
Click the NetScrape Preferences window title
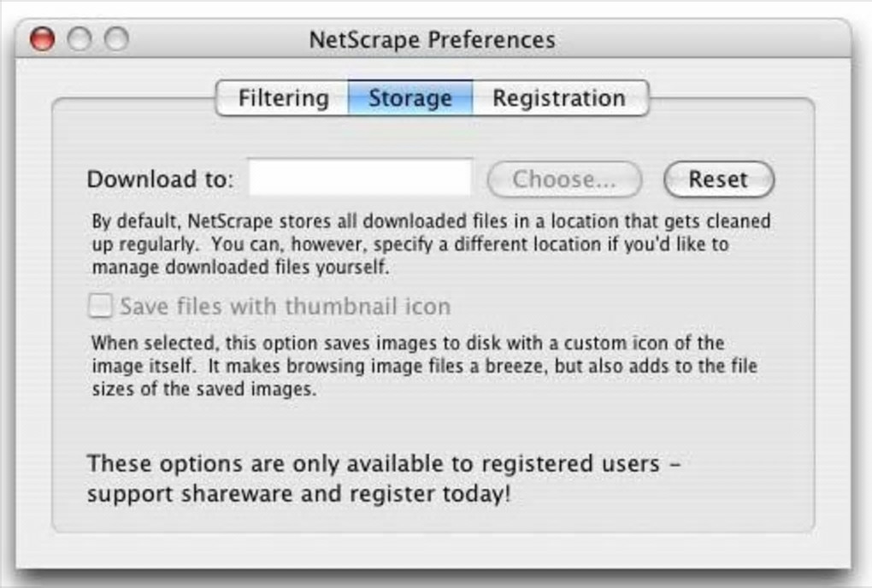coord(432,39)
